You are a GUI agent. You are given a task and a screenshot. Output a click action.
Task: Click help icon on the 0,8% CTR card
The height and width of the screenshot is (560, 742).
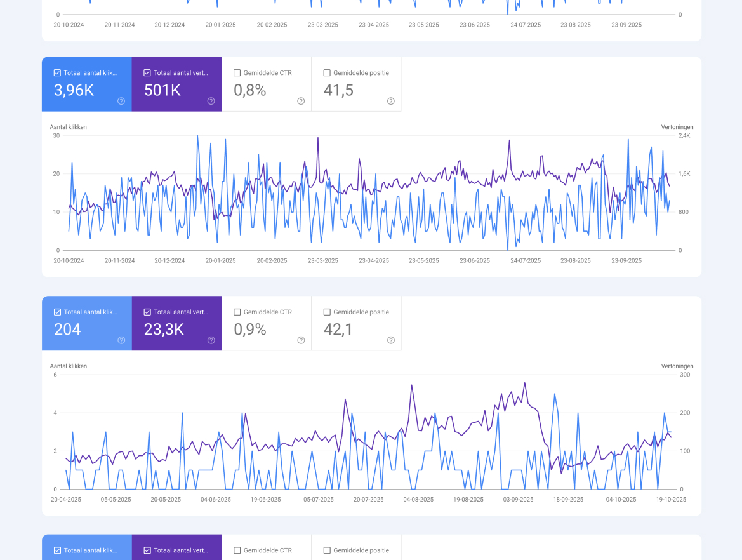tap(301, 101)
